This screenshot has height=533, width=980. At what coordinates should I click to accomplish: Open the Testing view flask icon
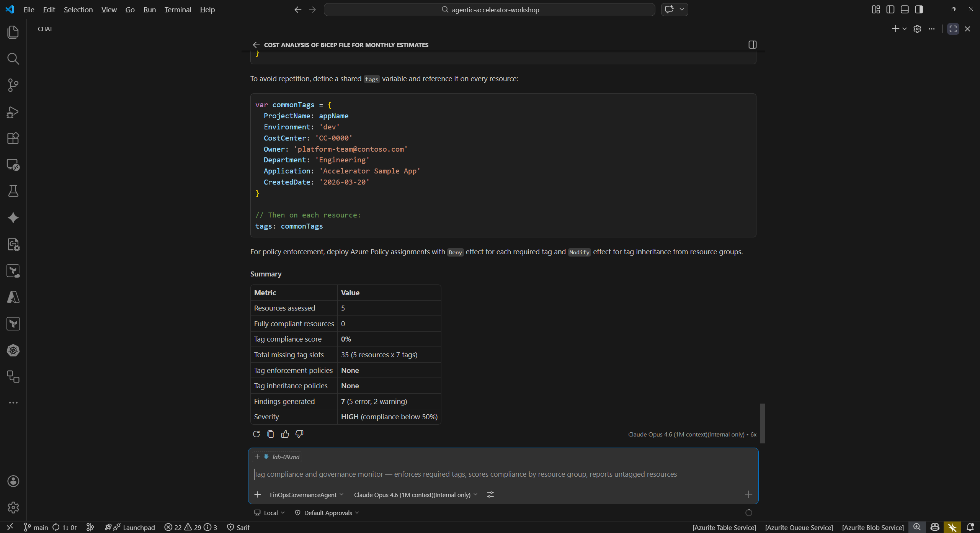[x=13, y=191]
